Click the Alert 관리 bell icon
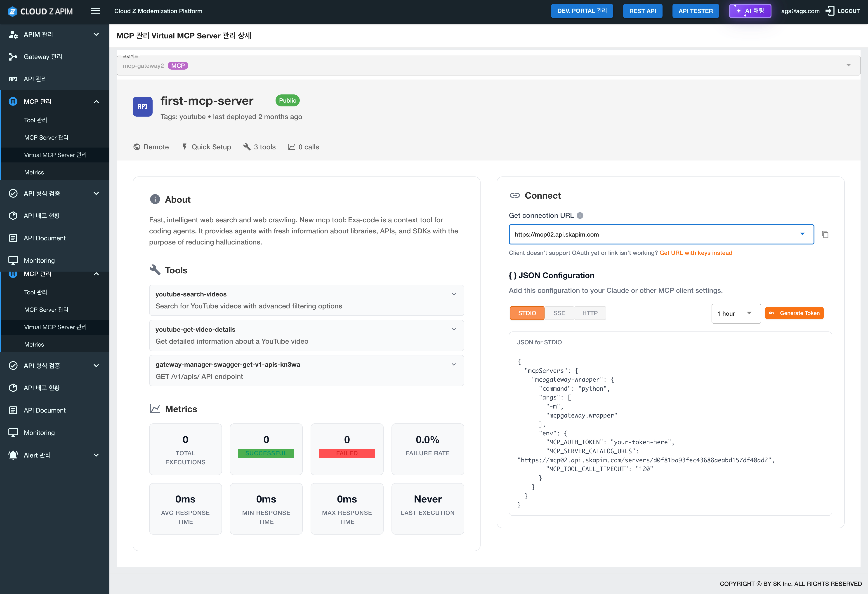868x594 pixels. (x=13, y=455)
